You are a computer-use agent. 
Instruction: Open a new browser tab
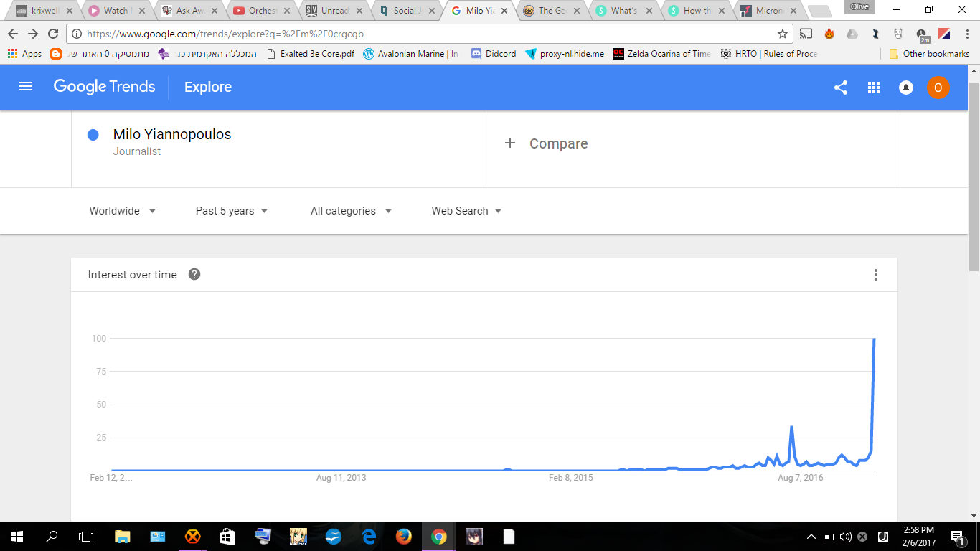819,11
